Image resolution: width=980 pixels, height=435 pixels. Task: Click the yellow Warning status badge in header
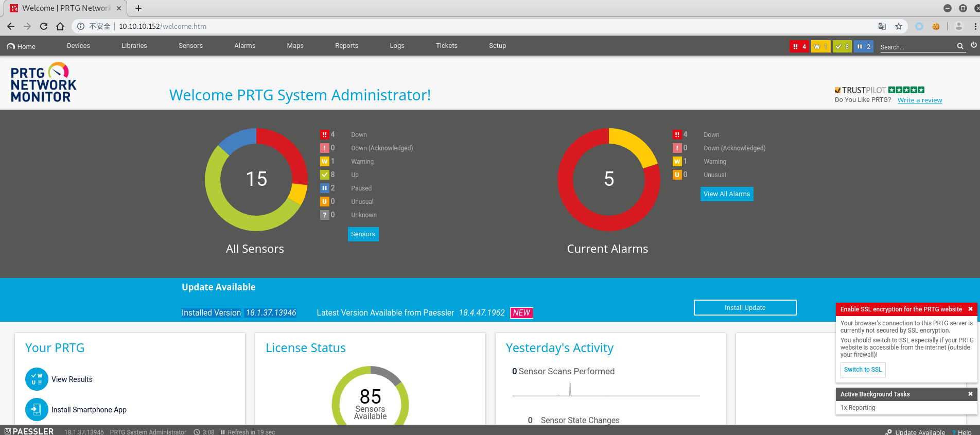click(820, 46)
